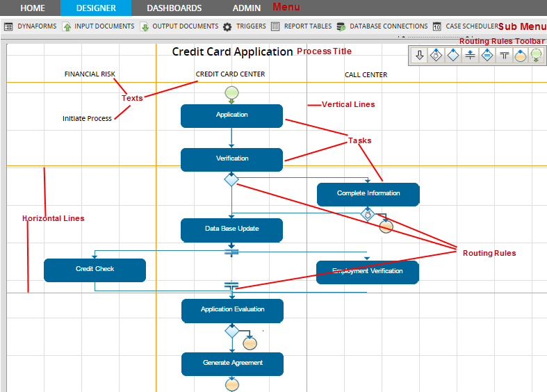Choose the Evaluation diamond icon in routing toolbar
The height and width of the screenshot is (392, 547).
coord(453,56)
